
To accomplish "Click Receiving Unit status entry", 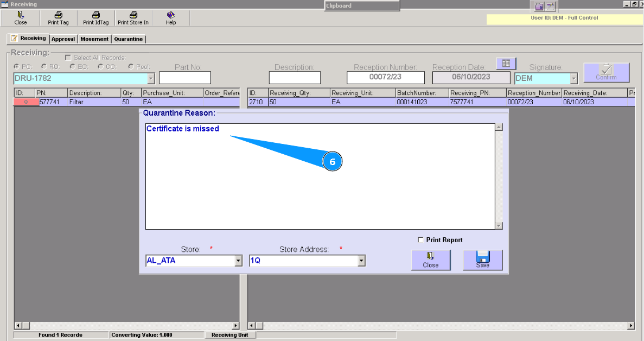I will (230, 335).
